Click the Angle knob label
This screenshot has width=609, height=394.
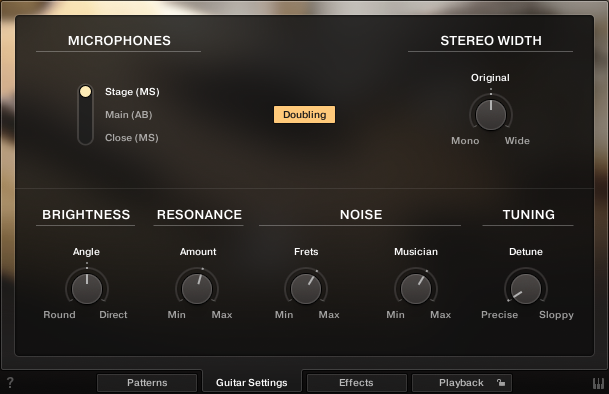coord(86,252)
